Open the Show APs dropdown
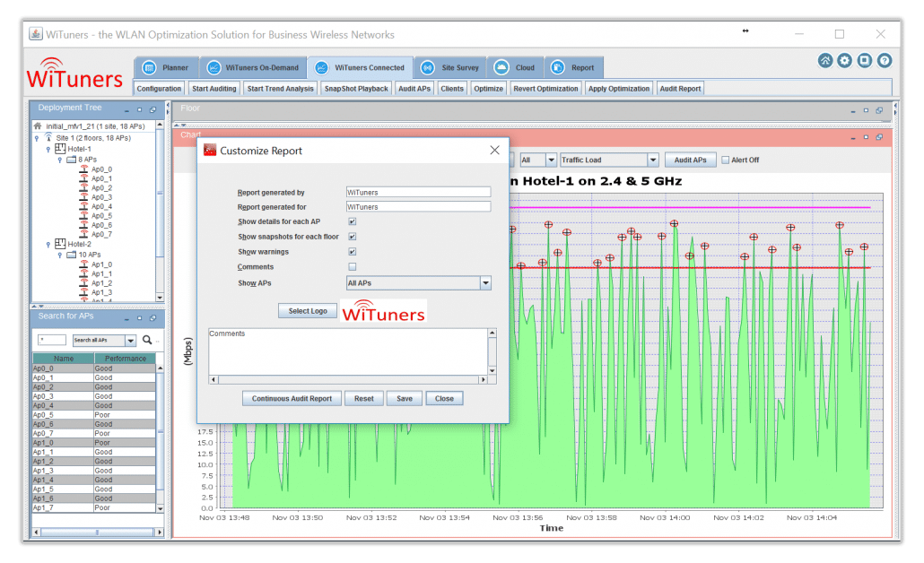924x563 pixels. (485, 283)
